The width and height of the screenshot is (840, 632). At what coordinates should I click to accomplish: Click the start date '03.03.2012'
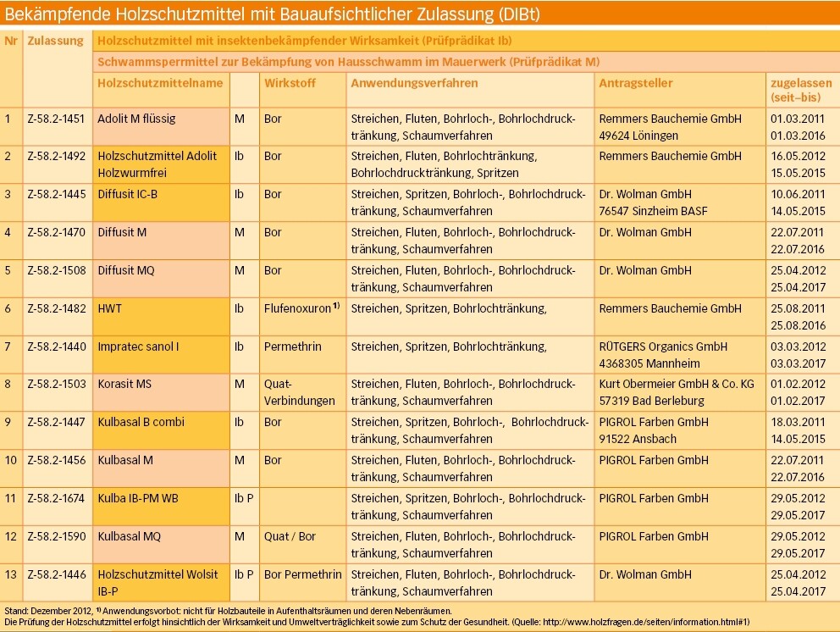pos(798,346)
